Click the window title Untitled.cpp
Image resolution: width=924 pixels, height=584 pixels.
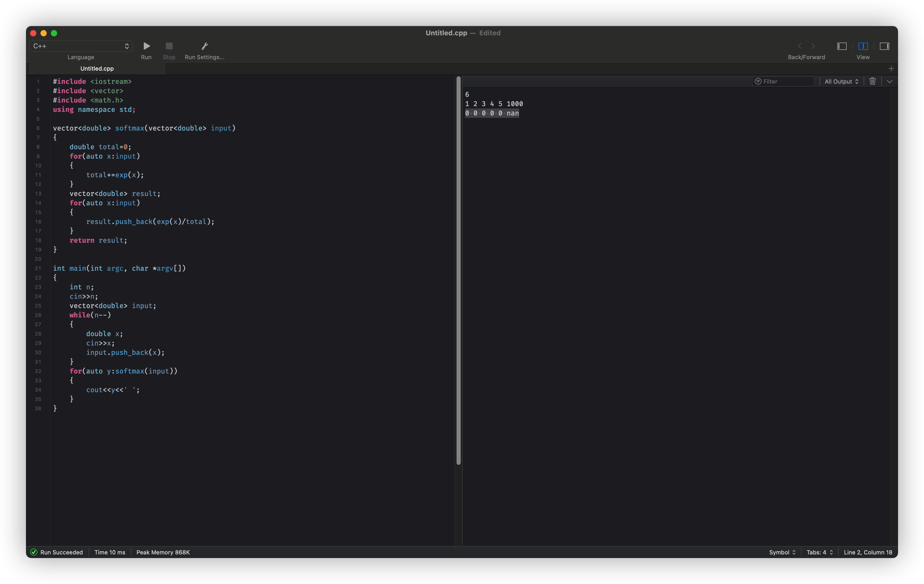tap(446, 33)
